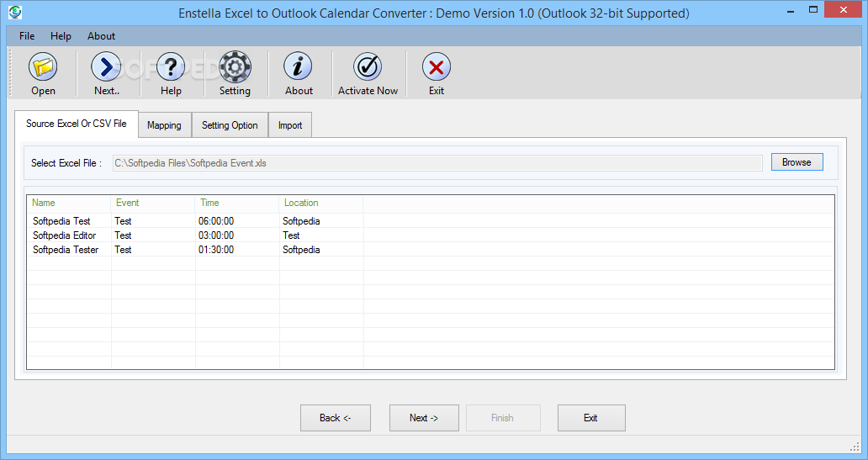Click the Location column header
Viewport: 868px width, 460px height.
321,204
